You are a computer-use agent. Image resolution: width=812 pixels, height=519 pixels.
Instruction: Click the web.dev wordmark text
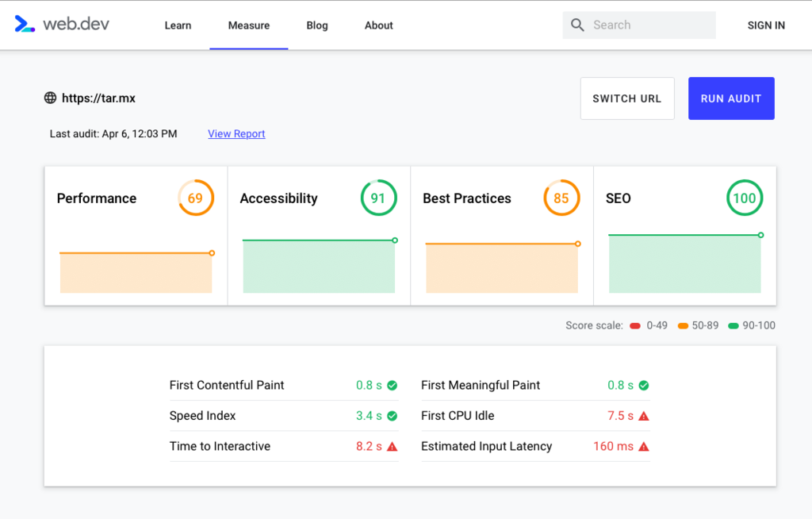[76, 24]
